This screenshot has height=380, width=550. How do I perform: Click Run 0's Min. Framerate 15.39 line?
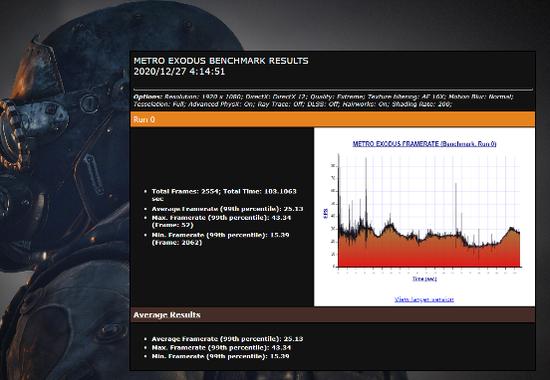tap(220, 239)
